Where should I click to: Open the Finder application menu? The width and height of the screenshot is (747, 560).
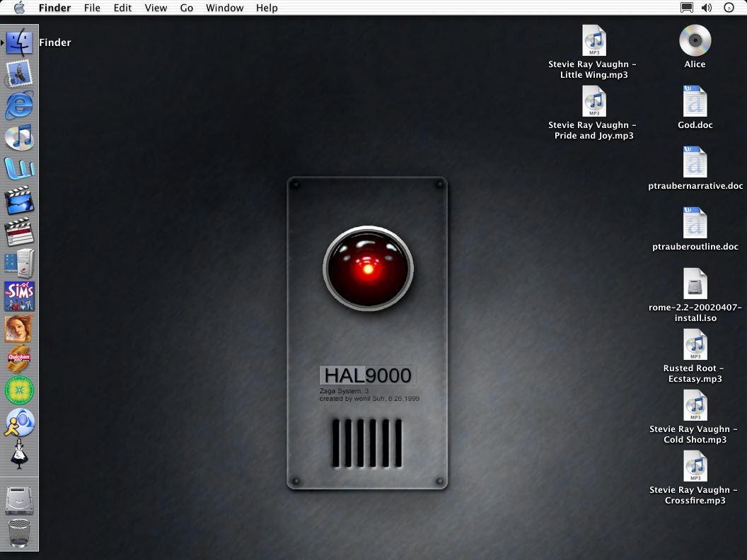click(x=54, y=8)
